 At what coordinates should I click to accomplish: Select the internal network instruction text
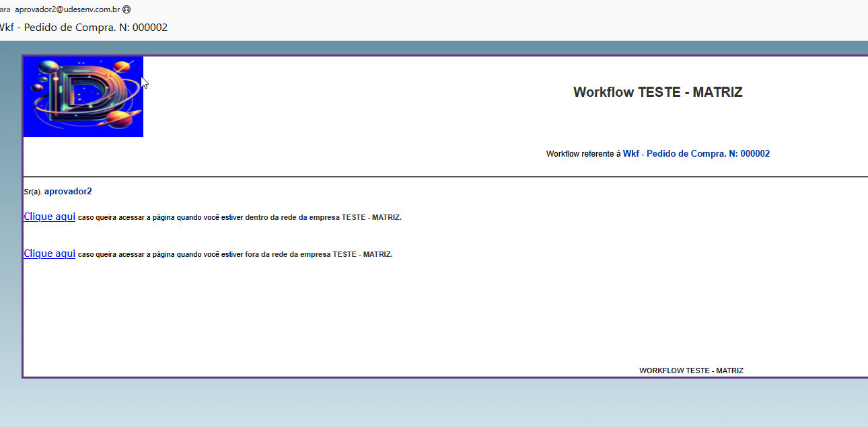coord(239,217)
